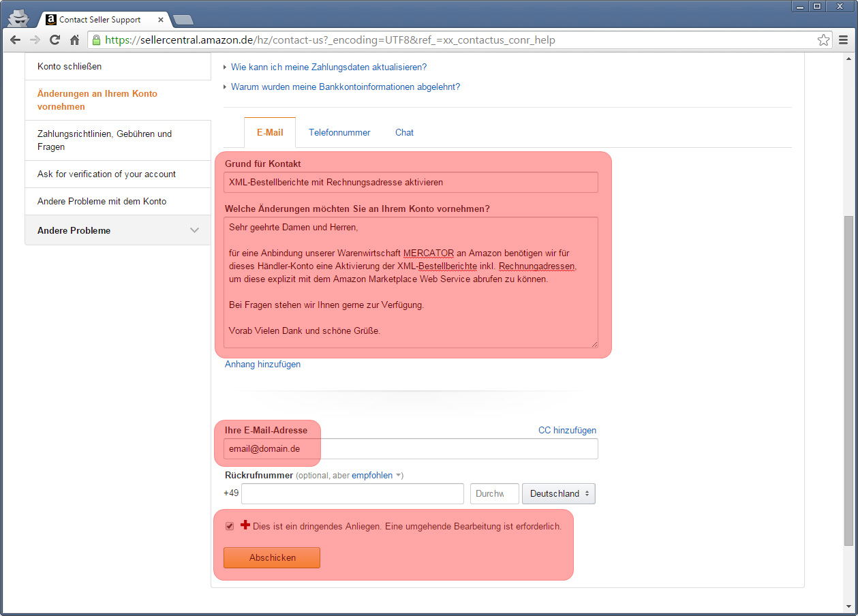Open the Chrome hamburger menu
This screenshot has height=616, width=858.
[844, 40]
